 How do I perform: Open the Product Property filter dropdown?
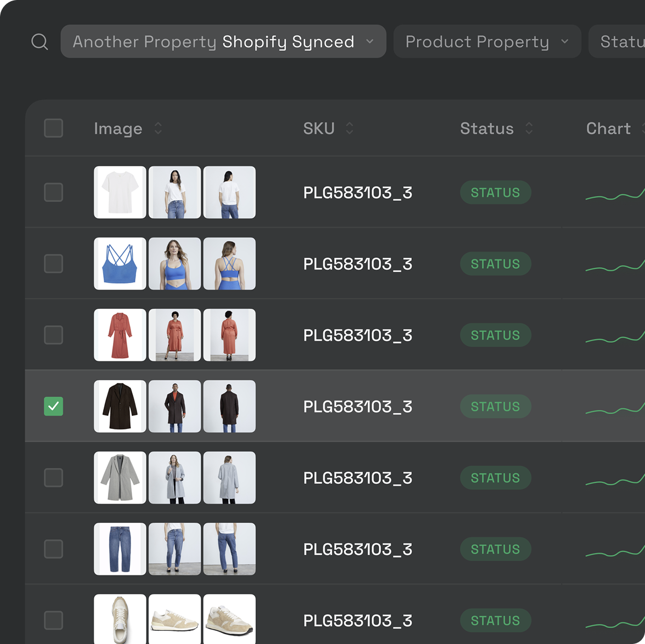click(x=487, y=42)
